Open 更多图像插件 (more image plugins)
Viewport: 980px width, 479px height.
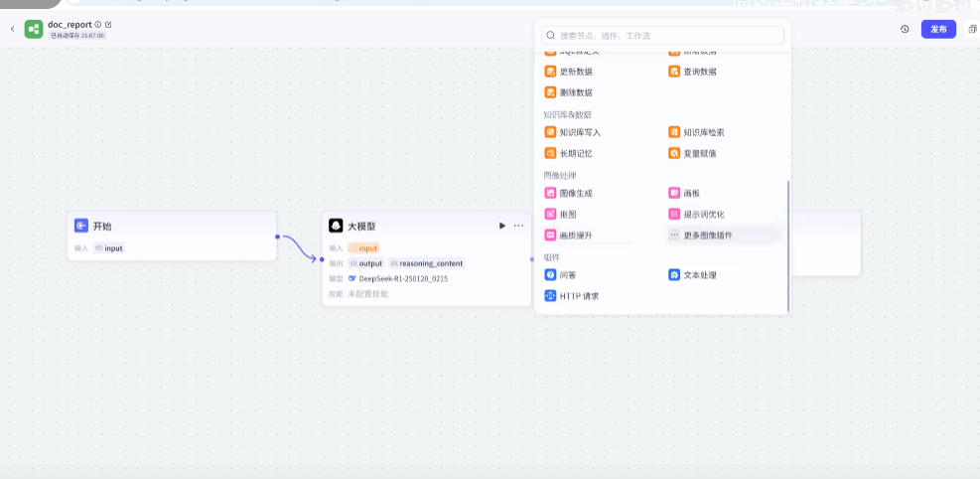[x=707, y=236]
